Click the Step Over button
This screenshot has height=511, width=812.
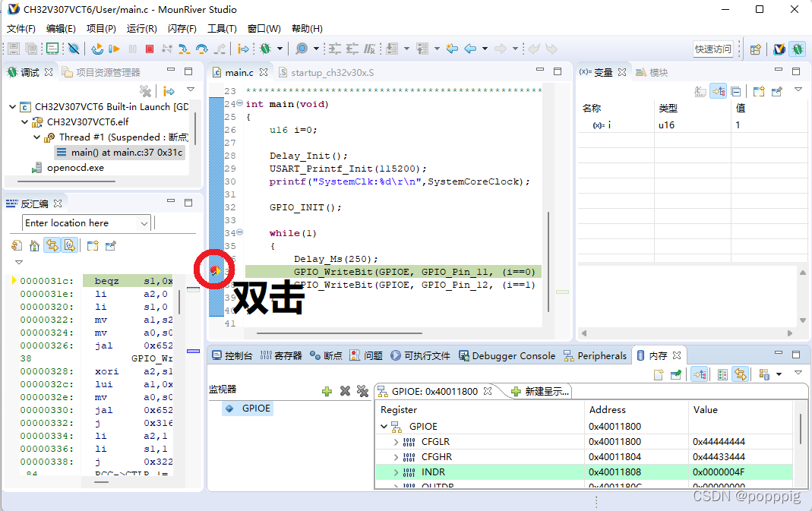[201, 49]
